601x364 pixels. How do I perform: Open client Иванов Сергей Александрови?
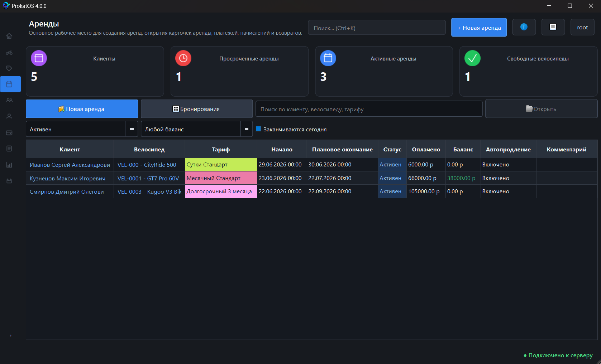pyautogui.click(x=70, y=165)
